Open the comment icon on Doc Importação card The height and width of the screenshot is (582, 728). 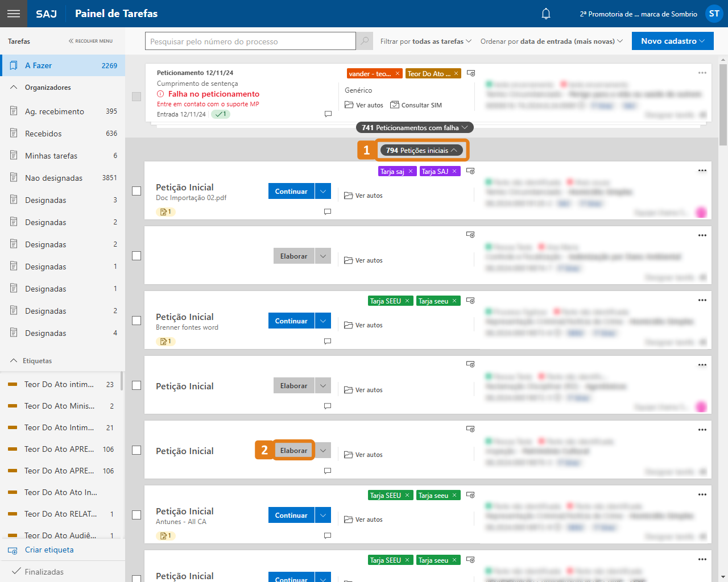[328, 211]
